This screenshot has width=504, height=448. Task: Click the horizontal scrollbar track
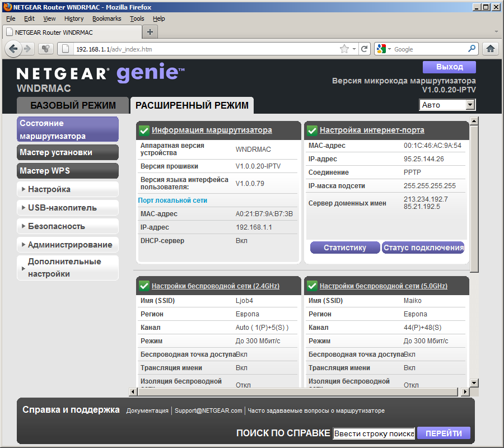click(297, 391)
